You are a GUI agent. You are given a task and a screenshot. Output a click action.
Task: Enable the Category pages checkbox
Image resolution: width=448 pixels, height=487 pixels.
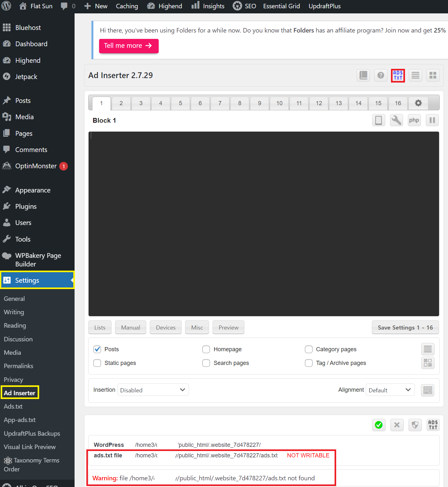coord(309,349)
